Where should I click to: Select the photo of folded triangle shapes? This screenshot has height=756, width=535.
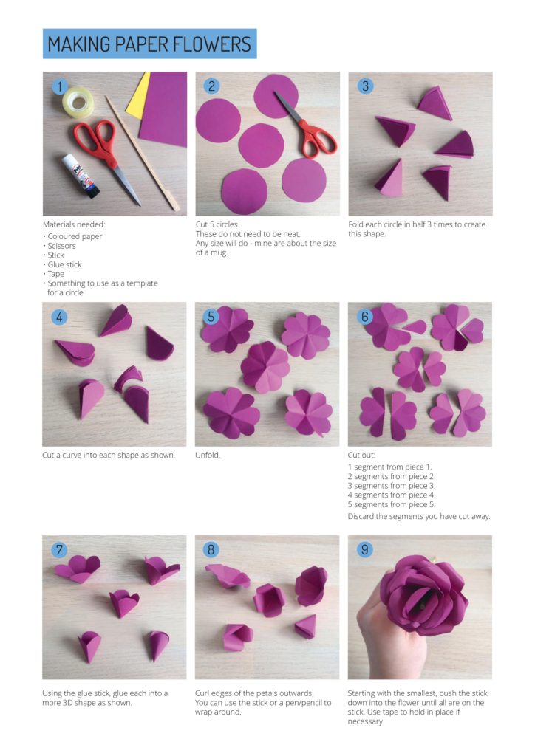click(x=420, y=144)
